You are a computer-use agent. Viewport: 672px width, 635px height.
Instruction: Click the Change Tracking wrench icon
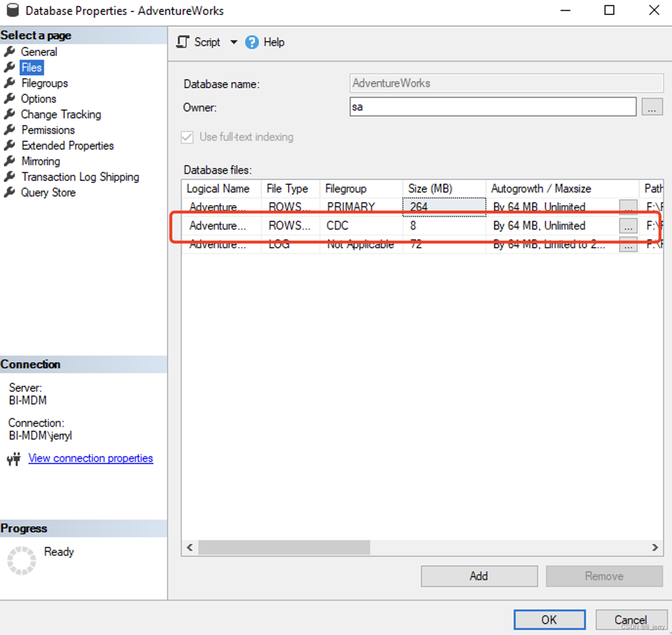point(10,114)
